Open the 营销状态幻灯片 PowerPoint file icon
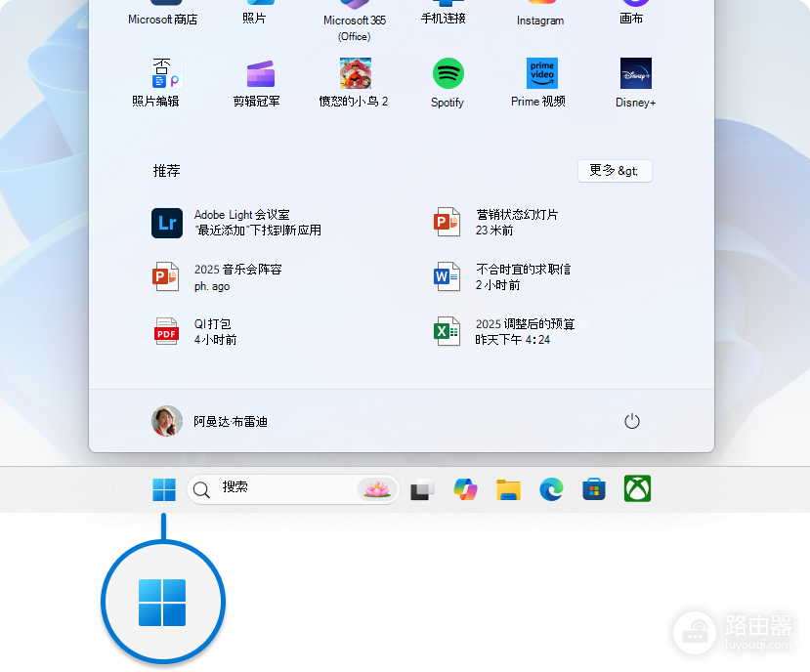This screenshot has height=672, width=810. pos(447,222)
